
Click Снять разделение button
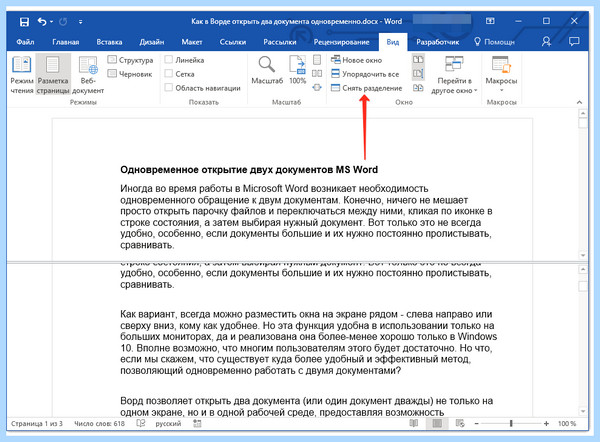click(367, 88)
